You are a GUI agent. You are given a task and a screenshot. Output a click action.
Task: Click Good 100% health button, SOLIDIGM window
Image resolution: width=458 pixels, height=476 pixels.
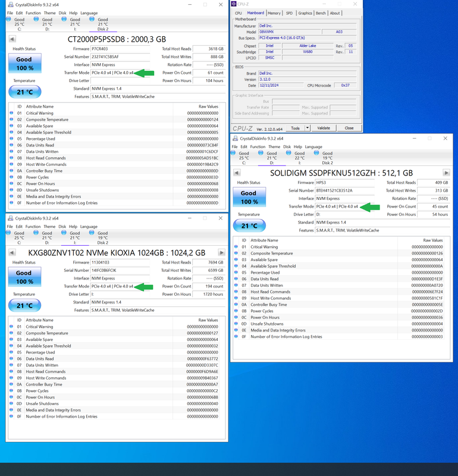(249, 197)
